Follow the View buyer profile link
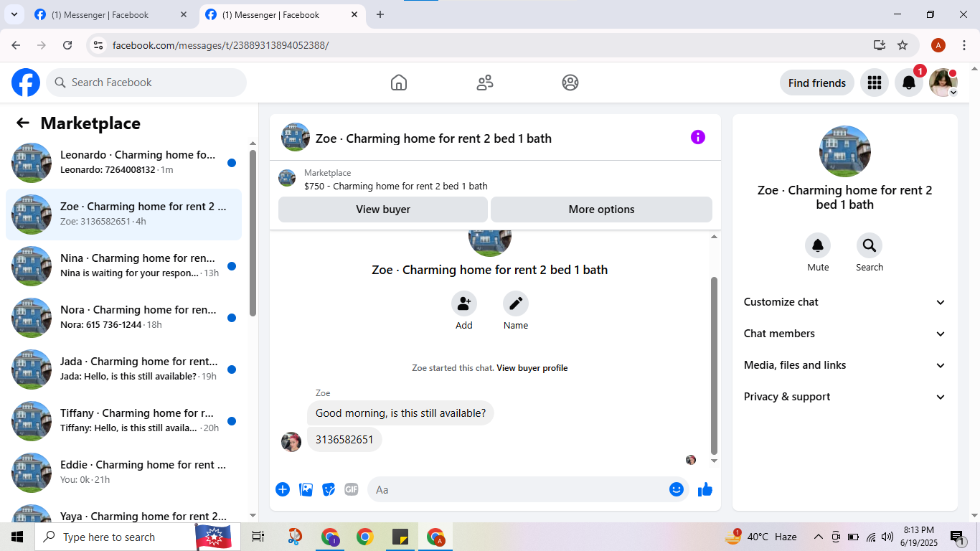 point(532,368)
